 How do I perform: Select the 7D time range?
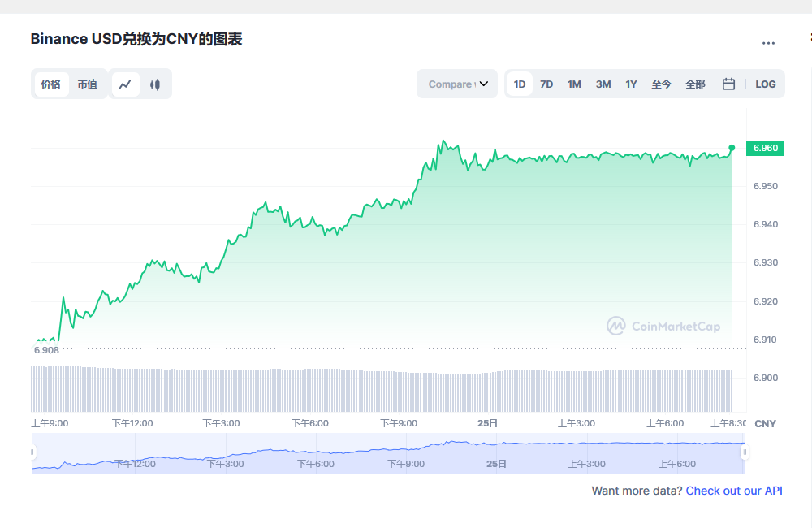pos(546,84)
